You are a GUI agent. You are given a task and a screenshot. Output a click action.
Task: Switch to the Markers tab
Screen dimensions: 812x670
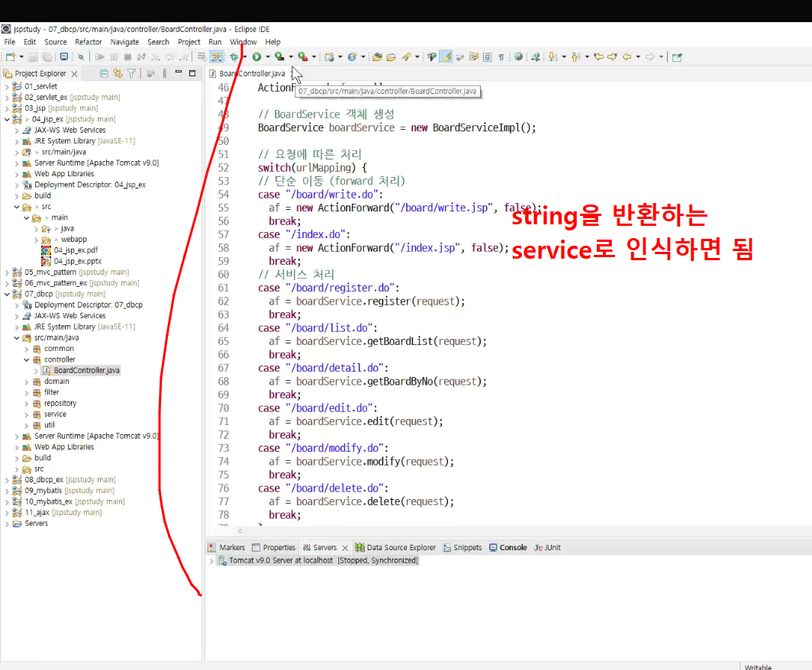point(227,548)
